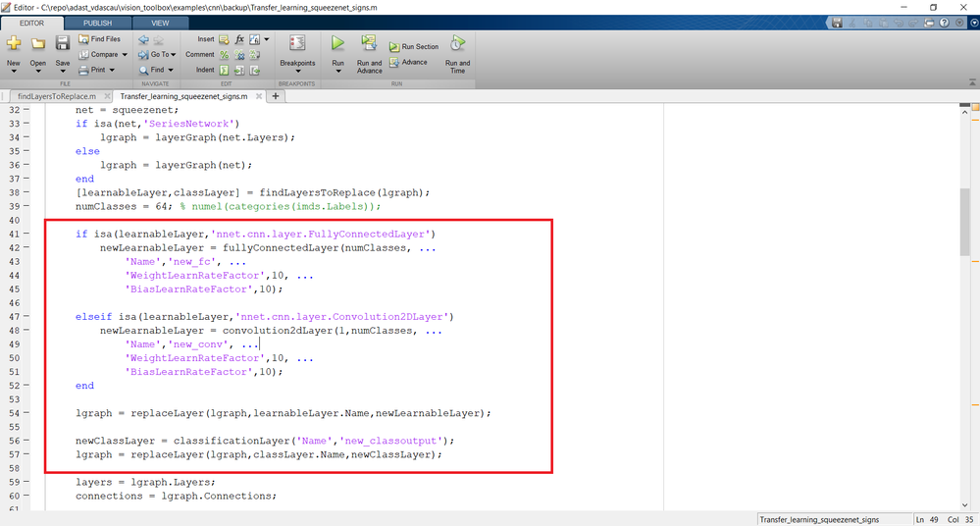Run the script with green Run arrow

337,43
